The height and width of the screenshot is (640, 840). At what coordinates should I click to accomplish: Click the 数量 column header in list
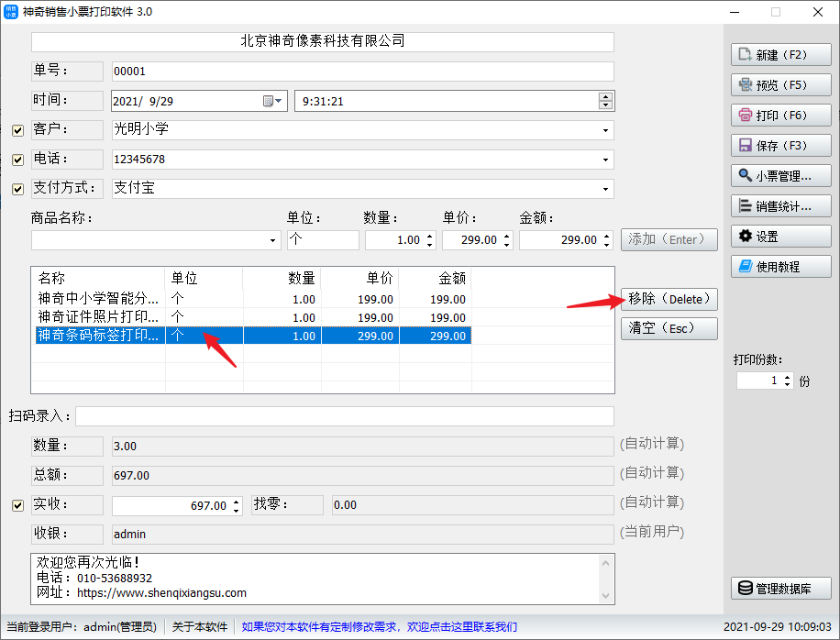[x=282, y=278]
